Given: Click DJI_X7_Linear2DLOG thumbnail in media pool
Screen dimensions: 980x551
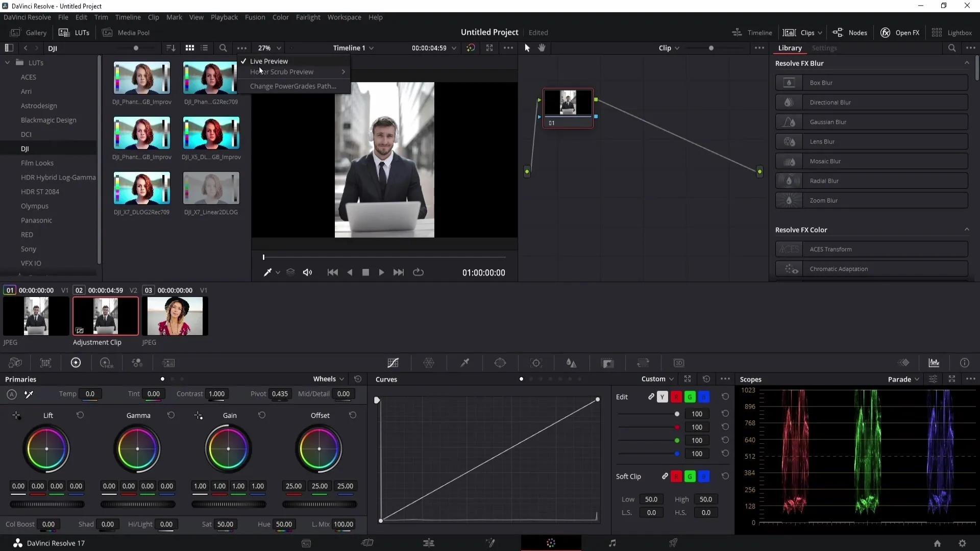Looking at the screenshot, I should (211, 188).
